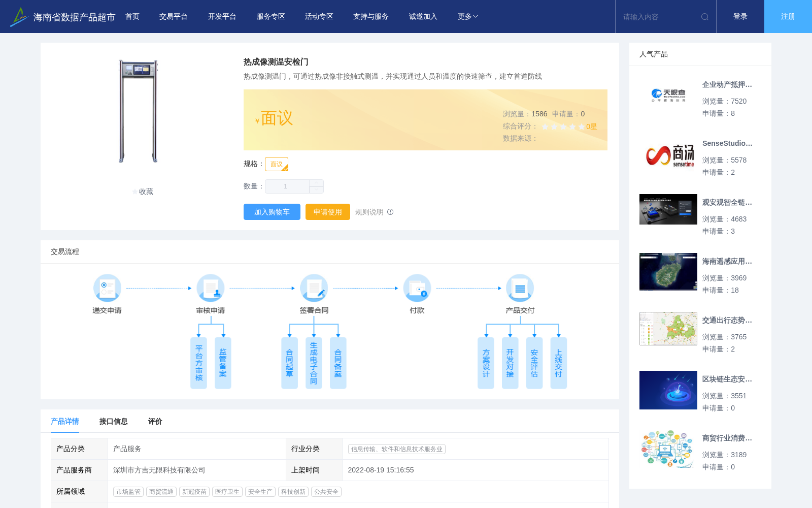Click the 热成像测温安检门 product title
Image resolution: width=812 pixels, height=508 pixels.
click(x=276, y=62)
